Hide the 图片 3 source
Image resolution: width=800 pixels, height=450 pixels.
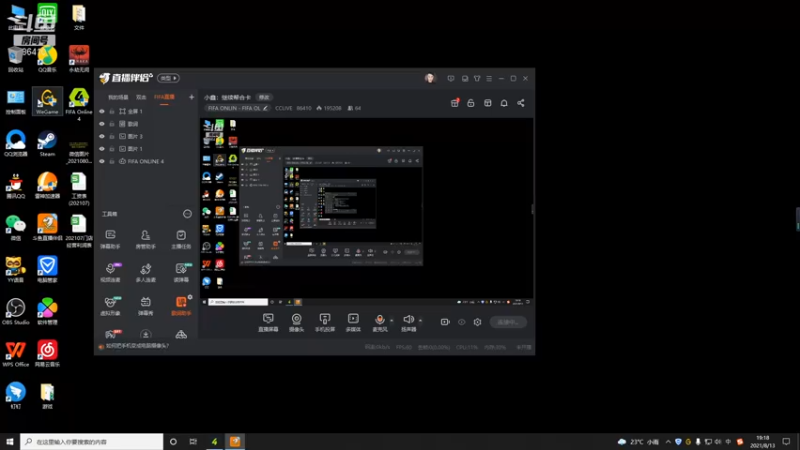pyautogui.click(x=102, y=136)
